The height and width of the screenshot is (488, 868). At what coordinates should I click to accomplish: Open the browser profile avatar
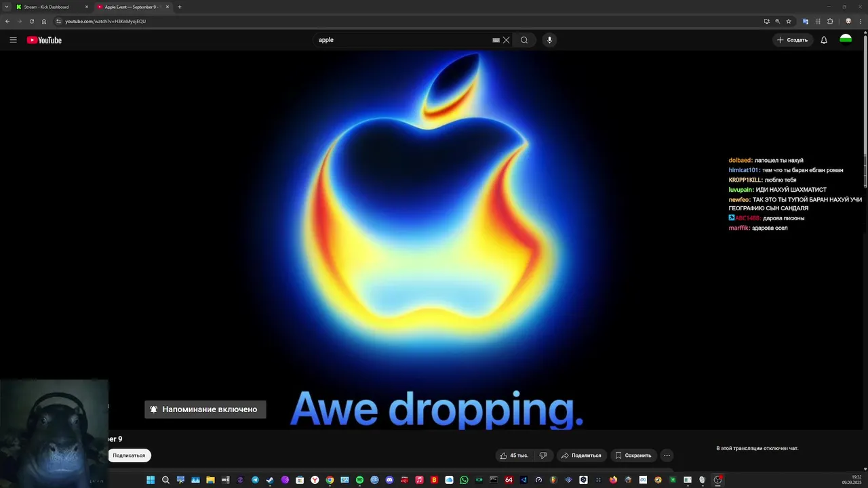[x=848, y=21]
